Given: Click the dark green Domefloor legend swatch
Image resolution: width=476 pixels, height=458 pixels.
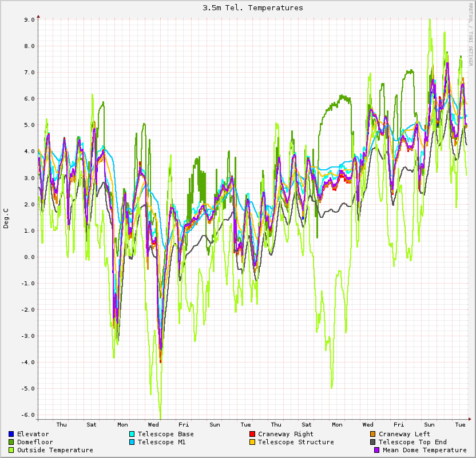Looking at the screenshot, I should (11, 442).
